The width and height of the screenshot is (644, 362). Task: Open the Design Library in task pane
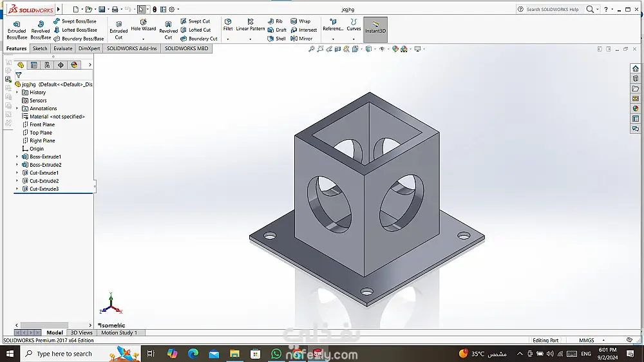coord(636,79)
